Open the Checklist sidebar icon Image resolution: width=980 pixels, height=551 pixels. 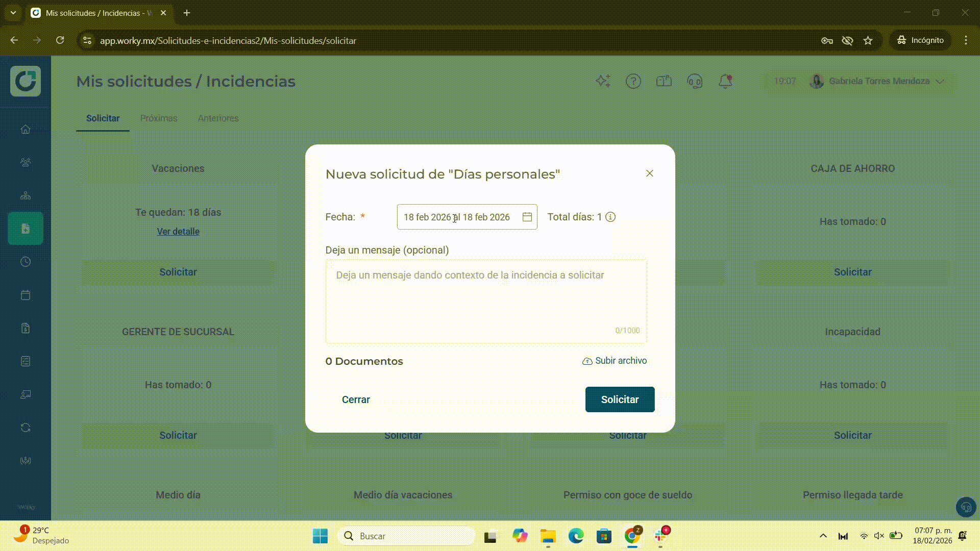click(26, 361)
